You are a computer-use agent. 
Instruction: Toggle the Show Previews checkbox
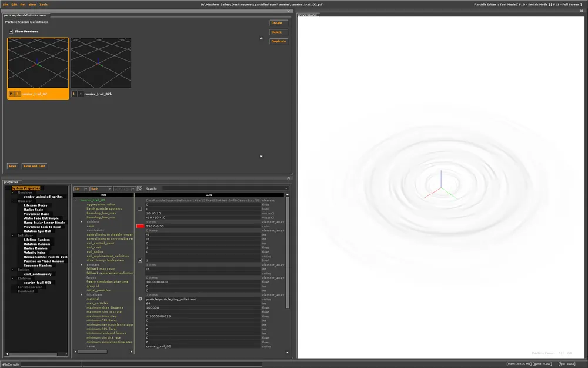point(11,31)
